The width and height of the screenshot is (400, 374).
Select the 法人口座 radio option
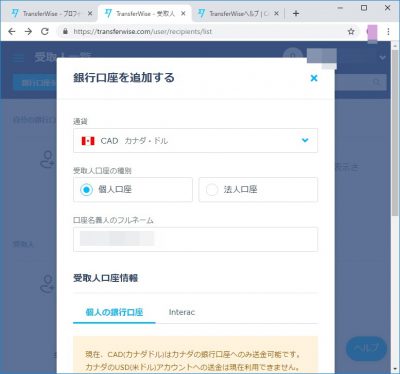point(258,190)
